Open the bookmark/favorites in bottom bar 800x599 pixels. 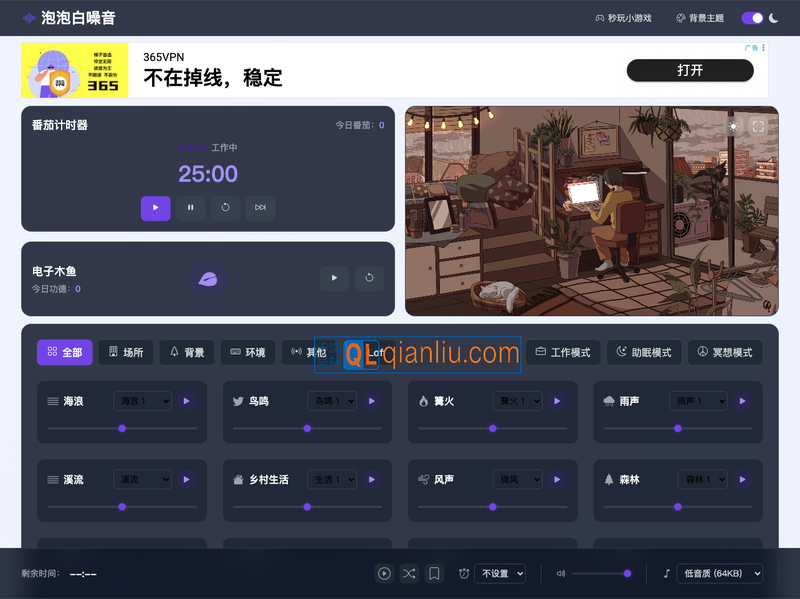point(434,573)
